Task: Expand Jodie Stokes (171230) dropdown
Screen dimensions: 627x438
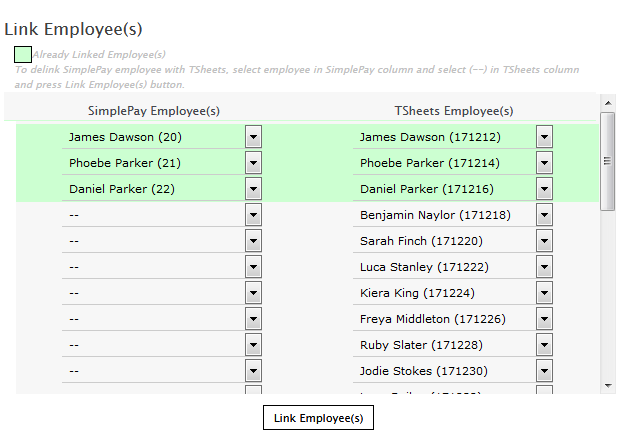Action: coord(544,371)
